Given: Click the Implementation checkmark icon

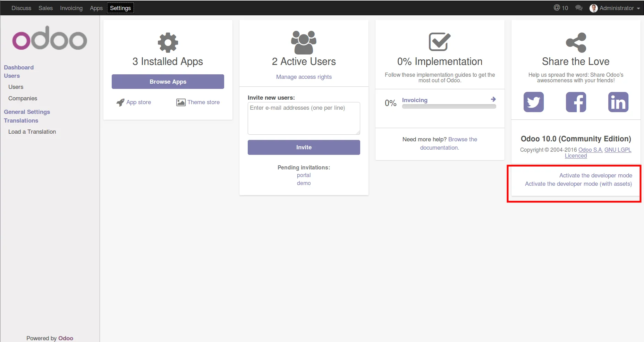Looking at the screenshot, I should click(440, 42).
